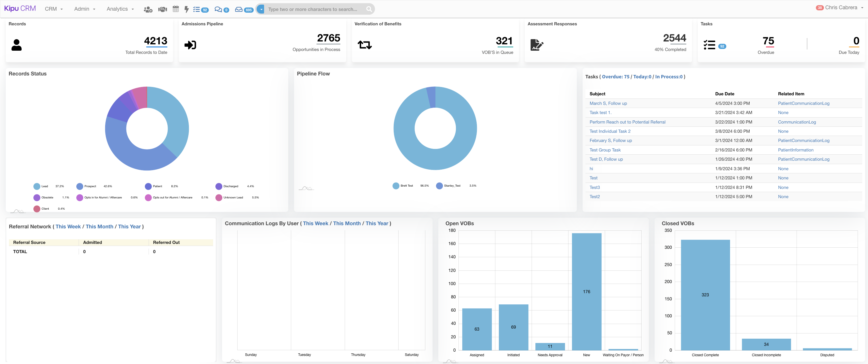Open the Admin menu

coord(85,9)
